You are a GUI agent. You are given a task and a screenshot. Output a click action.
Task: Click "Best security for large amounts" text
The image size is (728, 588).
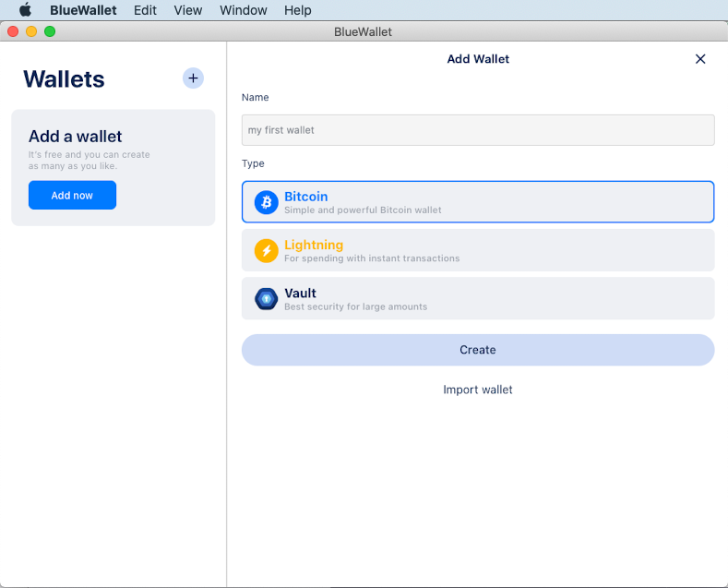click(355, 306)
